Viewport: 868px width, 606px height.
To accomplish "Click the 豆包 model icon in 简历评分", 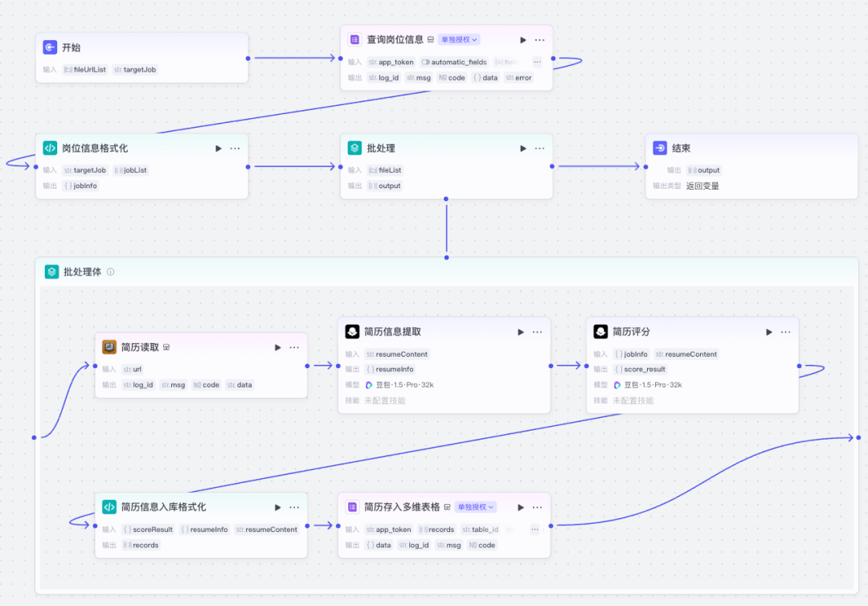I will (x=617, y=385).
